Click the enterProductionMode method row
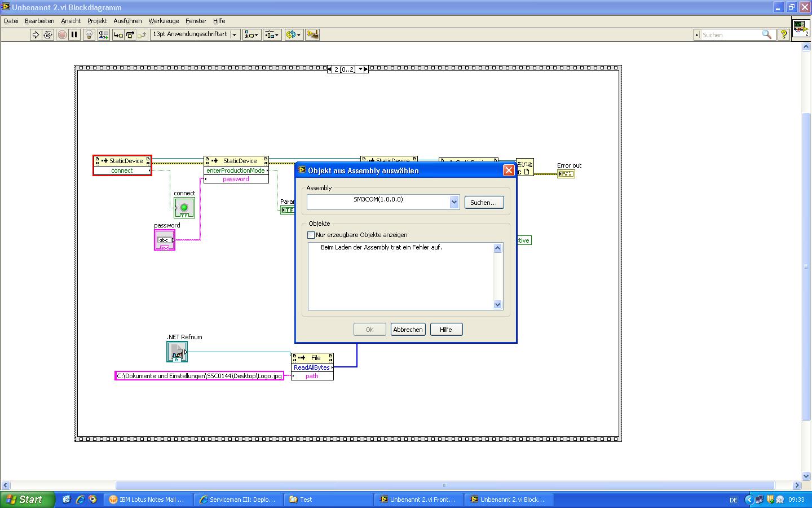The height and width of the screenshot is (508, 812). (236, 170)
